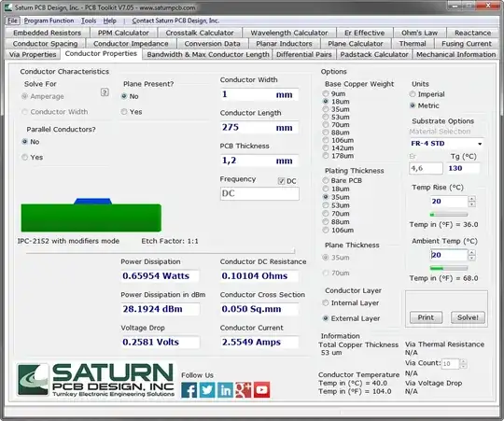Switch units to Imperial

413,94
